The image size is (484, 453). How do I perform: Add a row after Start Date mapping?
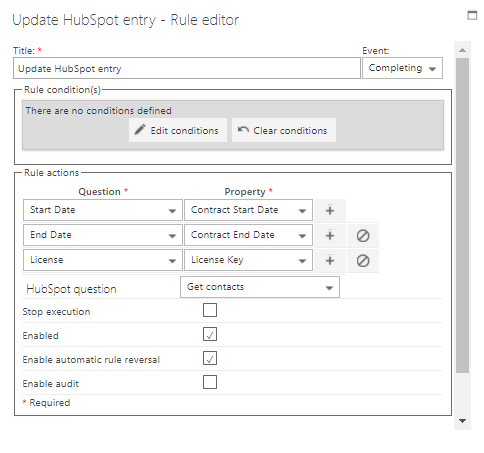(330, 210)
